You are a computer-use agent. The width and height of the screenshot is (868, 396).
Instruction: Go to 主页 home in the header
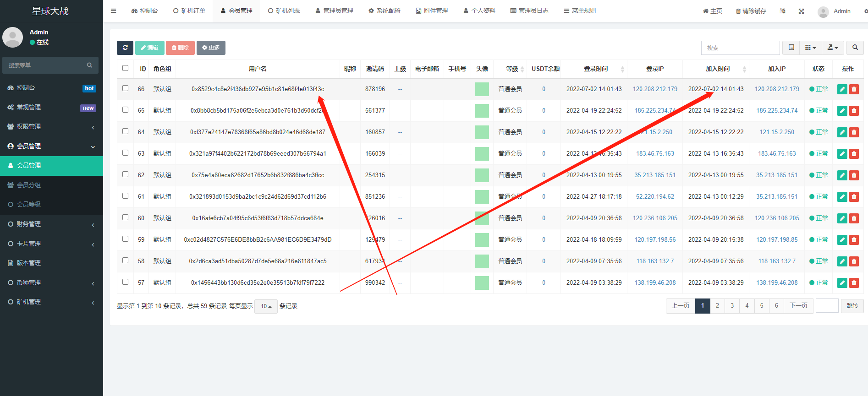[x=713, y=11]
